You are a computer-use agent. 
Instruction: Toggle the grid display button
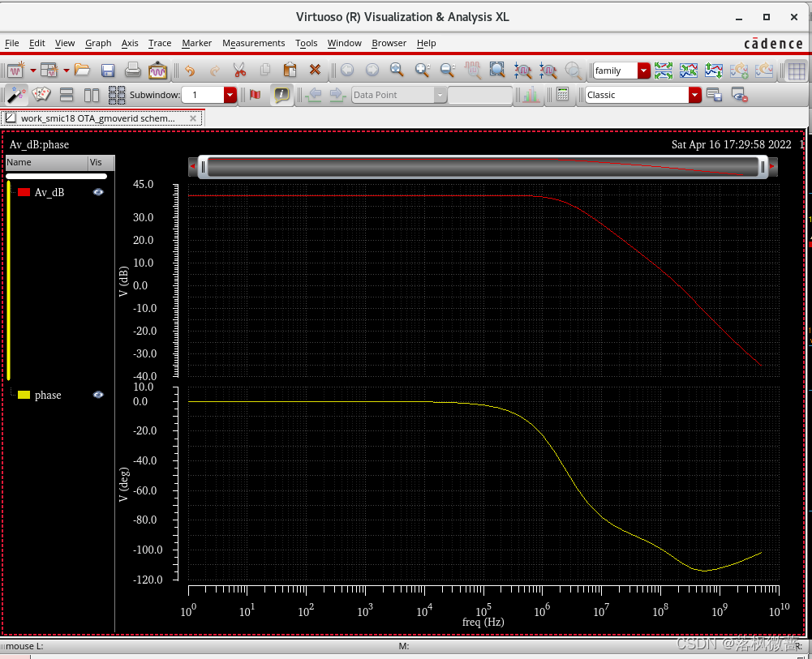(796, 71)
